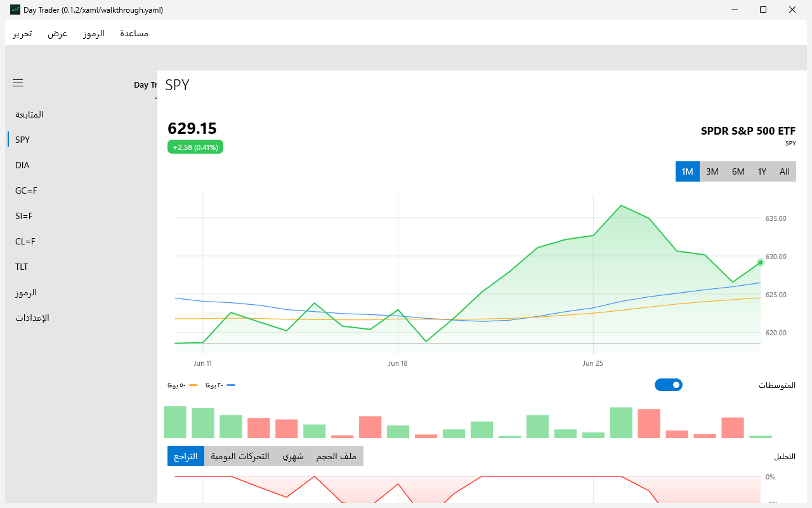Click the SPDR S&P 500 ETF title

pyautogui.click(x=748, y=131)
